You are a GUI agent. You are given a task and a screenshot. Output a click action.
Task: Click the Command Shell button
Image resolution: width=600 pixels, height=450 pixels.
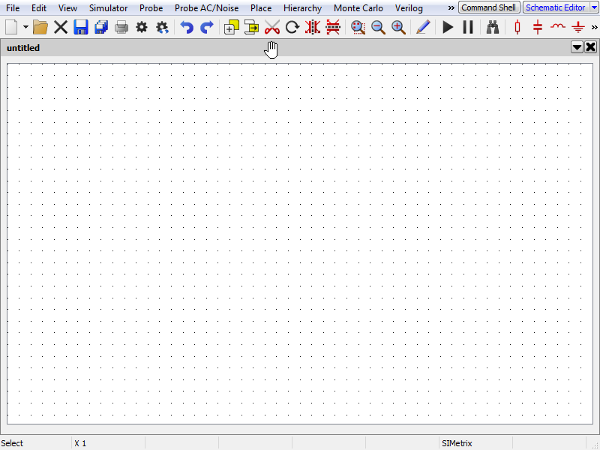pyautogui.click(x=488, y=8)
